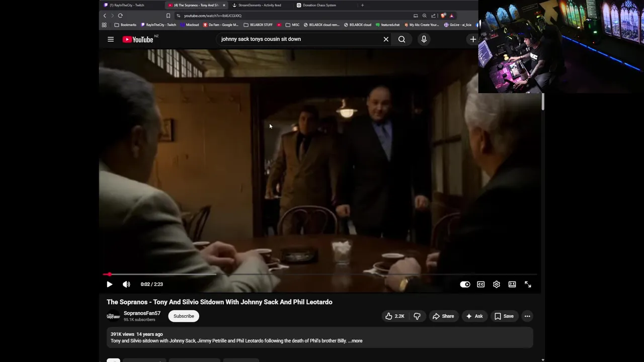
Task: Dislike the video
Action: (417, 316)
